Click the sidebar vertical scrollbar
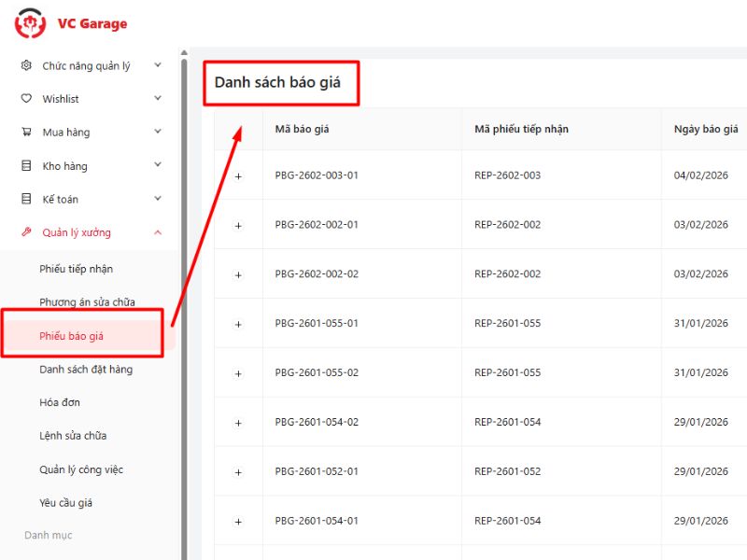Screen dimensions: 747x560 pyautogui.click(x=184, y=280)
